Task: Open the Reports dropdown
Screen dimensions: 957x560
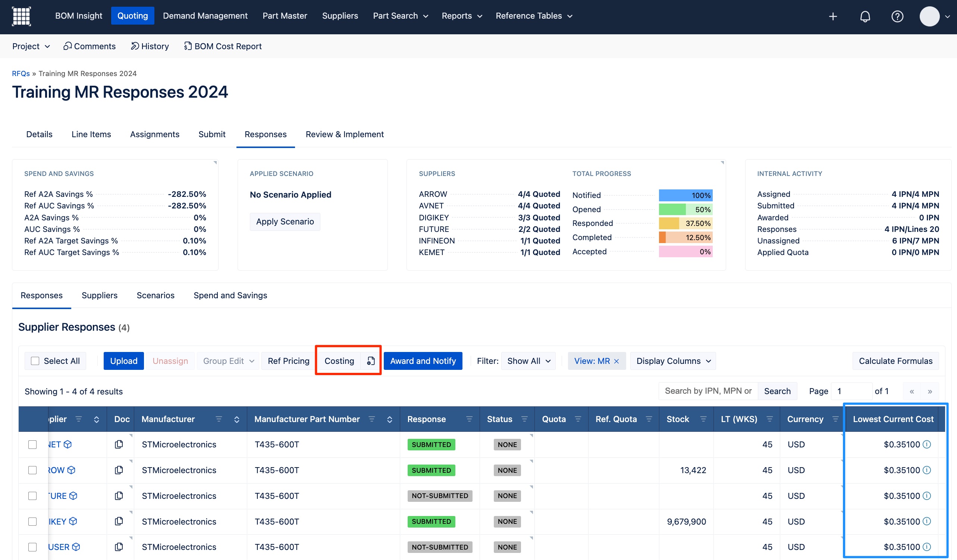Action: pos(461,16)
